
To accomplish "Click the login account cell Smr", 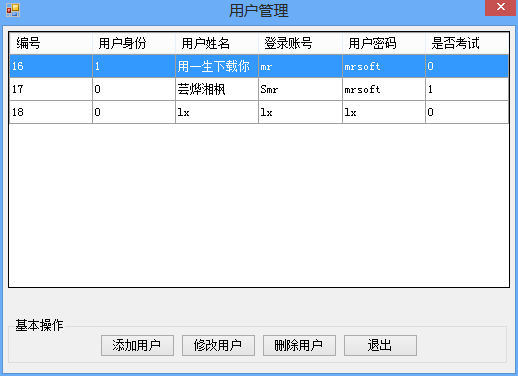I will [300, 89].
